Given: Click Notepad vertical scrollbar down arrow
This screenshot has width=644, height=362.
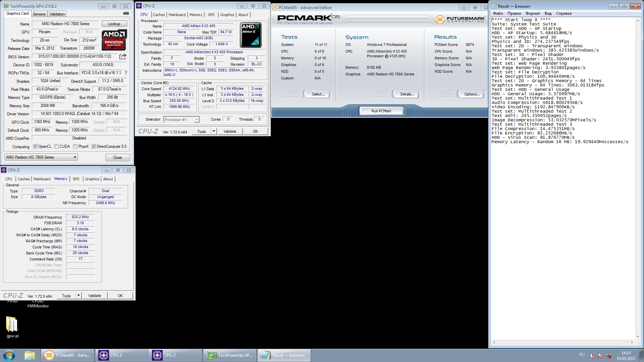Looking at the screenshot, I should [638, 337].
